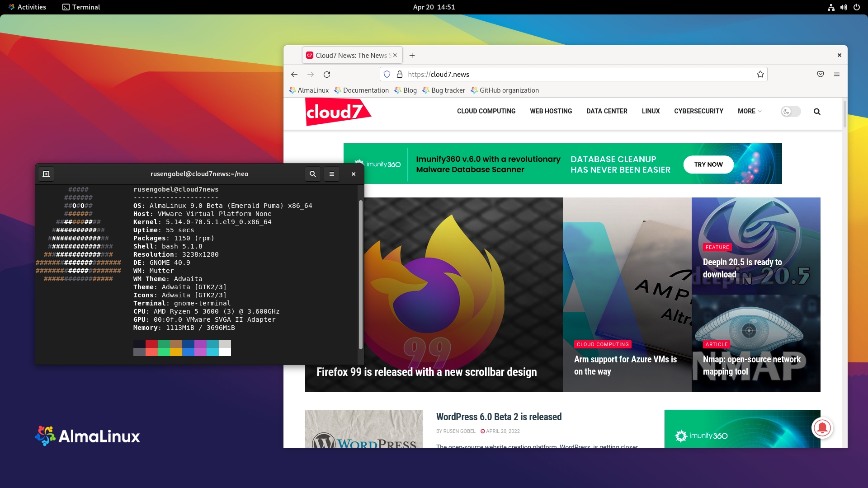Click the WordPress article thumbnail
The height and width of the screenshot is (488, 868).
pos(363,429)
